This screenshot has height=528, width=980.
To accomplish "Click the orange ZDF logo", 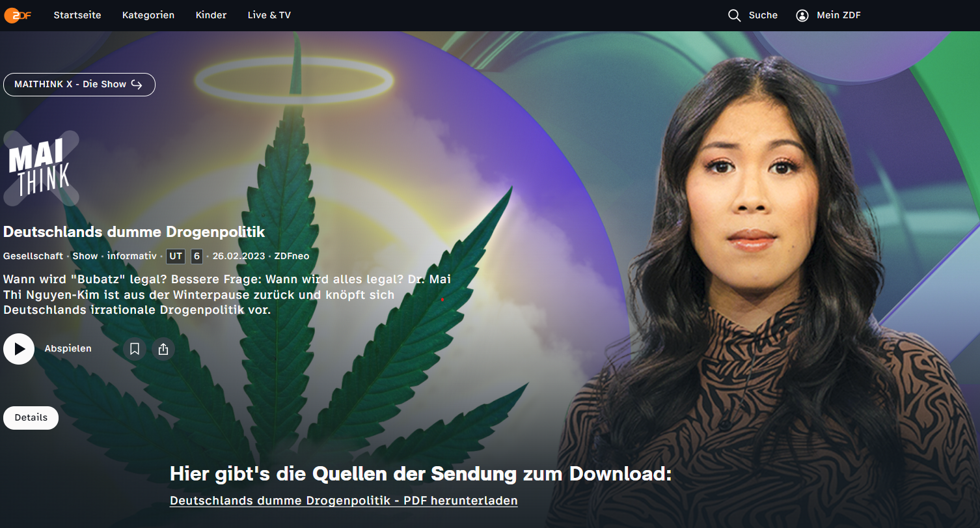I will pos(16,15).
